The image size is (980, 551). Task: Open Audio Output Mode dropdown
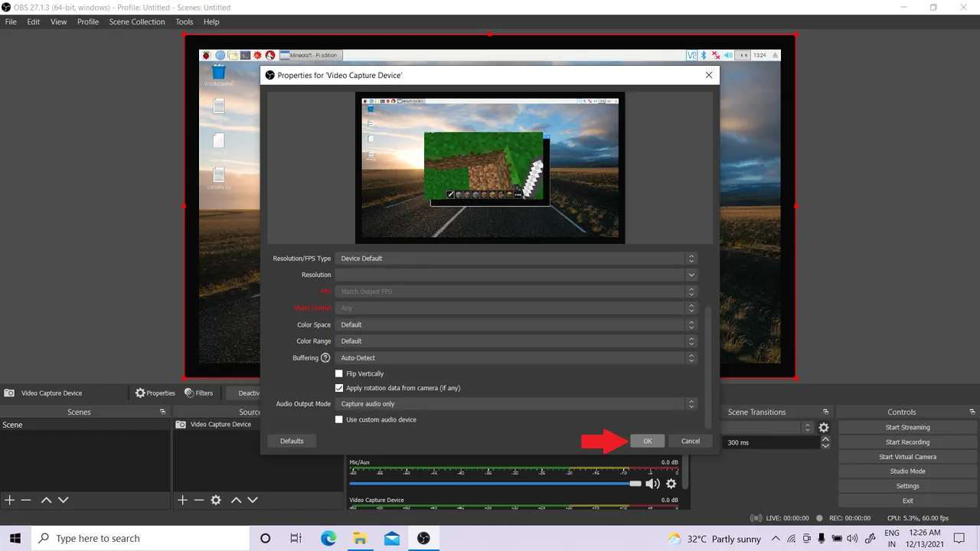(x=516, y=403)
